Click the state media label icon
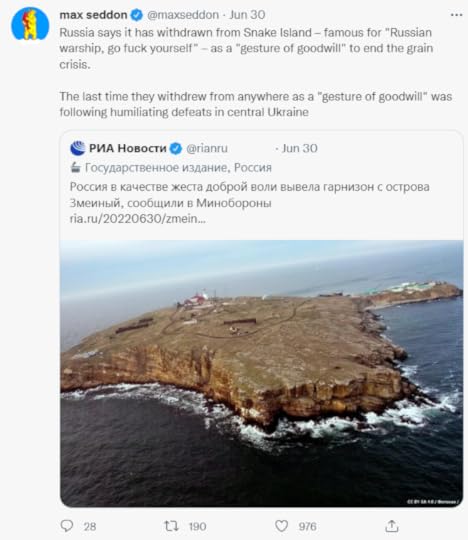The height and width of the screenshot is (540, 468). pyautogui.click(x=75, y=167)
